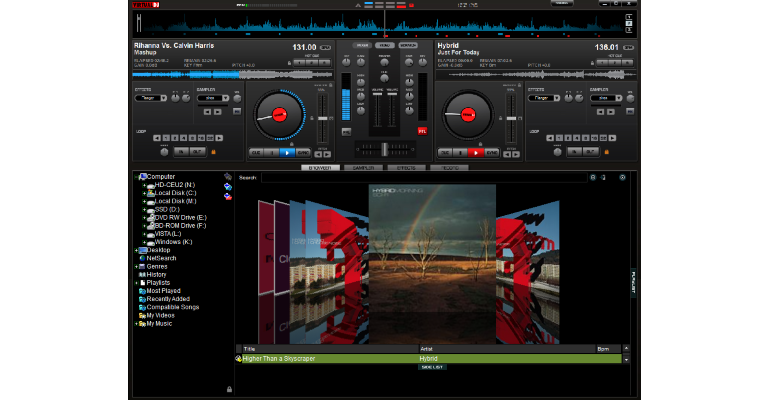This screenshot has height=400, width=770.
Task: Click the left deck loop IN button
Action: click(x=181, y=152)
